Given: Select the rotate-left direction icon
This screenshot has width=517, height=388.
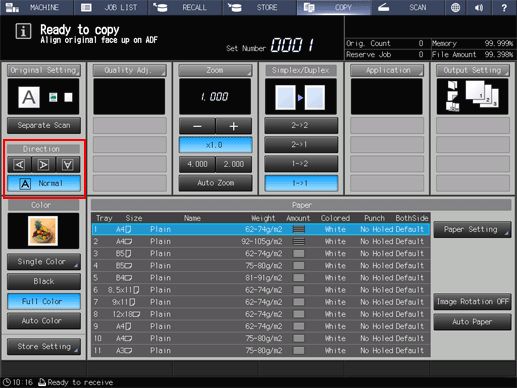Looking at the screenshot, I should [x=20, y=164].
